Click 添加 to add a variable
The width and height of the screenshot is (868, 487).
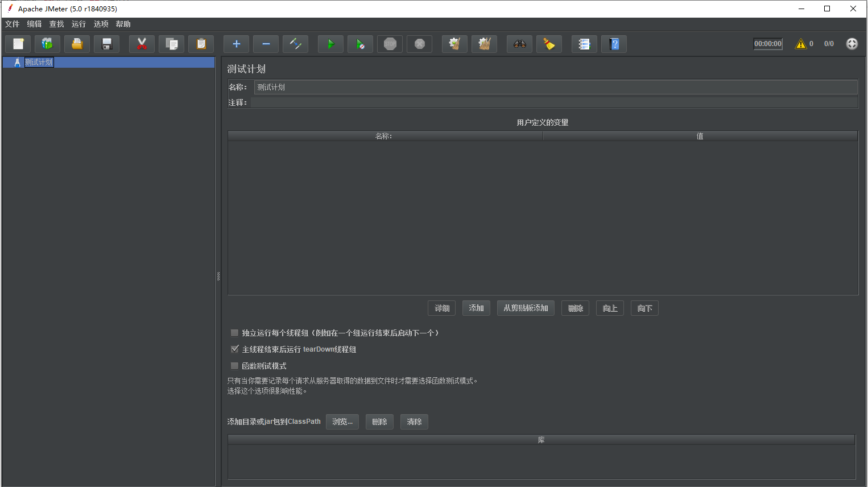477,308
